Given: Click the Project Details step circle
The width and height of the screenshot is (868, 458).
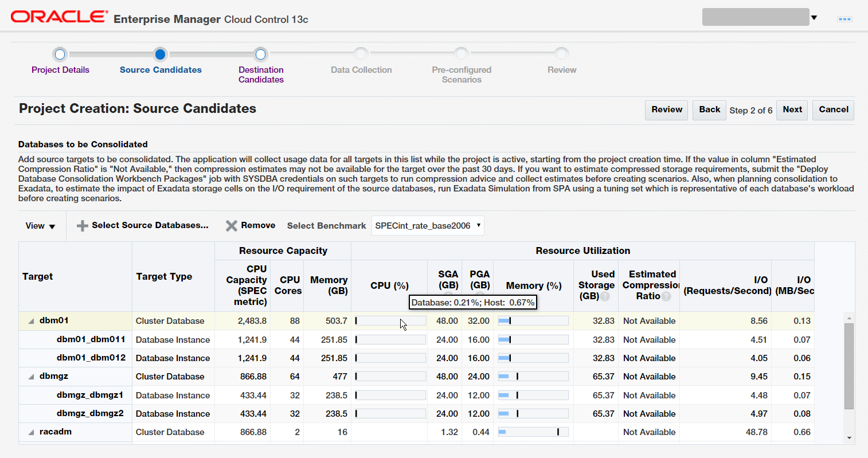Looking at the screenshot, I should tap(60, 54).
